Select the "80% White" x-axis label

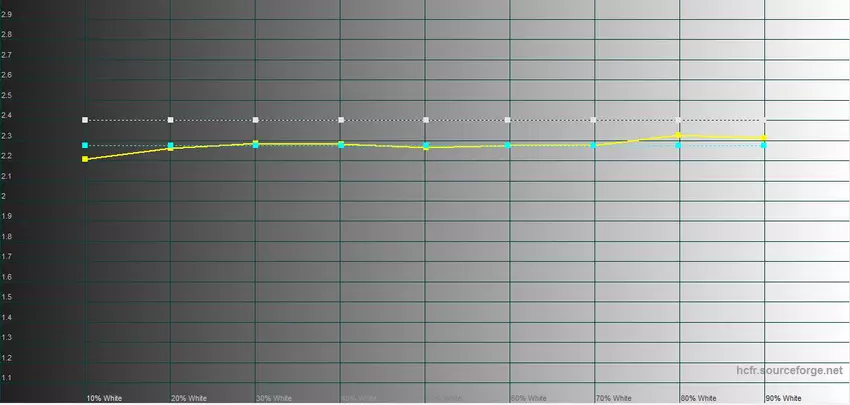tap(697, 398)
